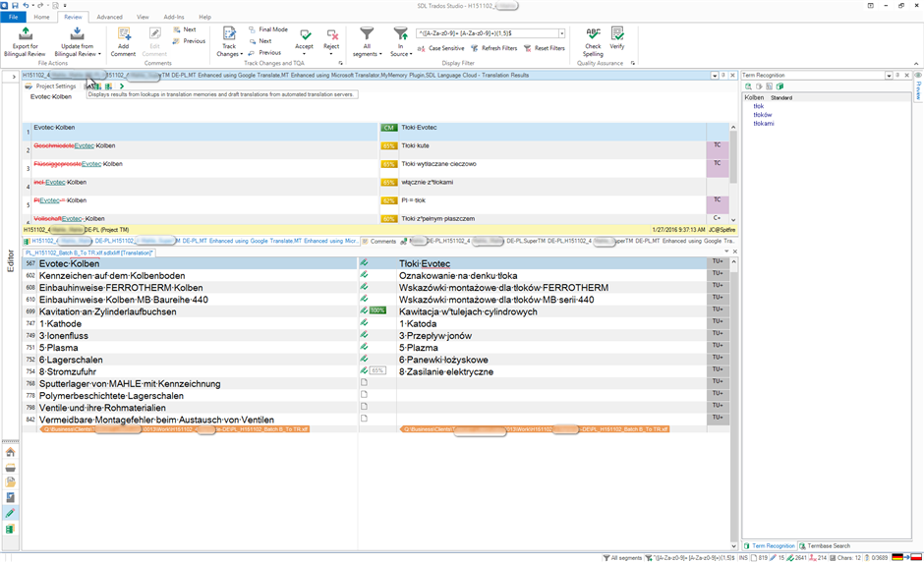Image resolution: width=924 pixels, height=562 pixels.
Task: Open Term Recognition window position dropdown
Action: 889,76
